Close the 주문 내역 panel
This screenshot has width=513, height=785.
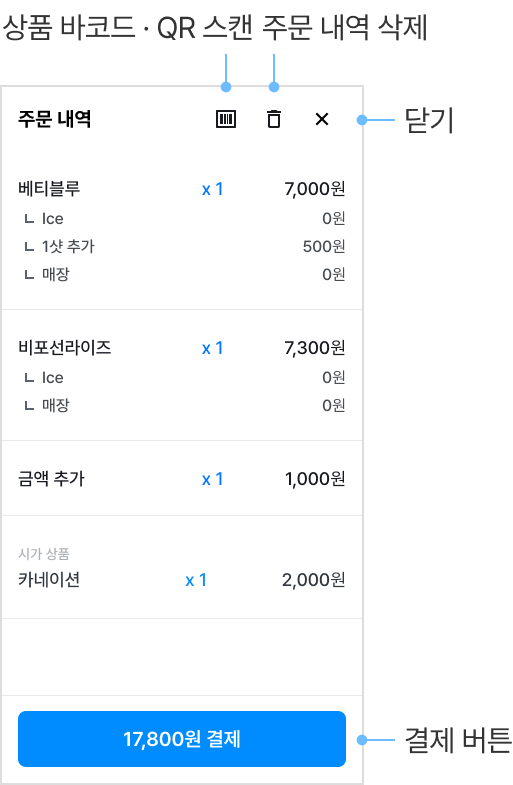pos(322,119)
